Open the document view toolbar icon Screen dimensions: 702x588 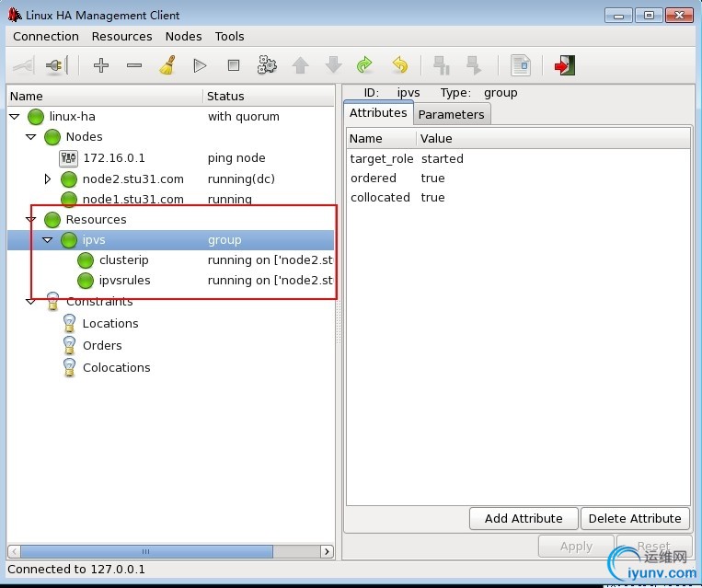tap(521, 65)
